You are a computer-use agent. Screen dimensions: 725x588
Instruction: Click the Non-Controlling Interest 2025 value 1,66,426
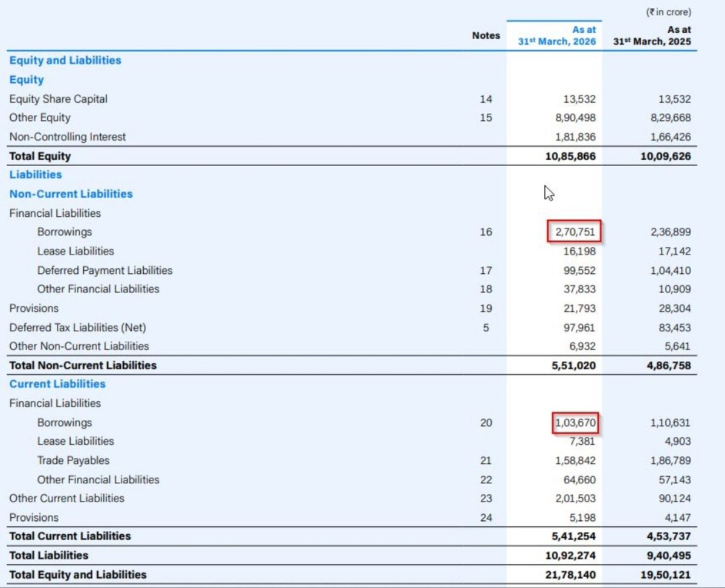point(671,137)
